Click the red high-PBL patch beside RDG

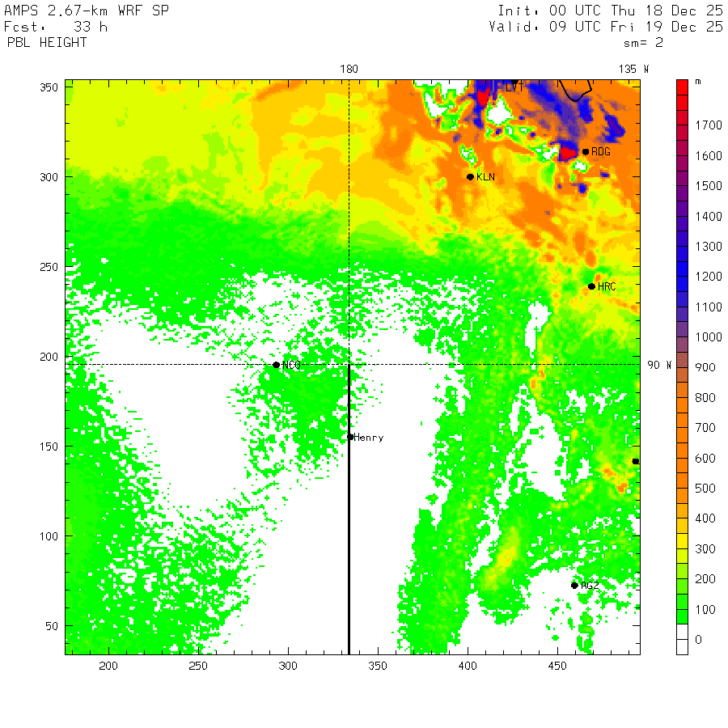point(568,153)
